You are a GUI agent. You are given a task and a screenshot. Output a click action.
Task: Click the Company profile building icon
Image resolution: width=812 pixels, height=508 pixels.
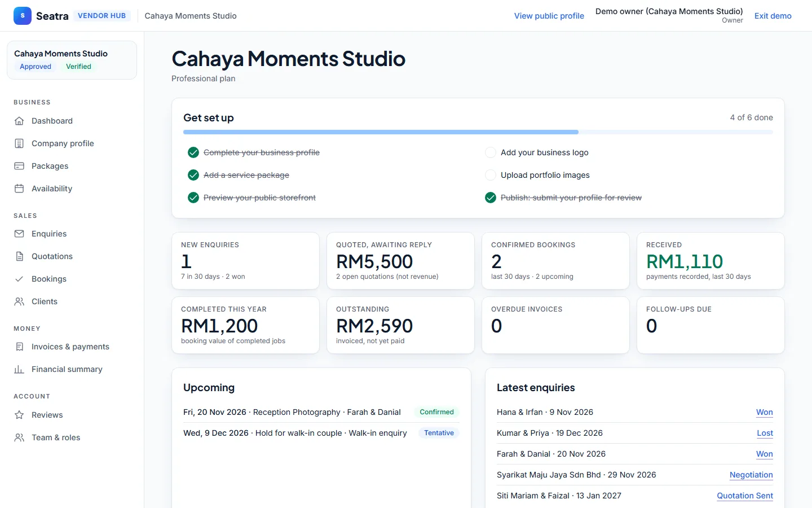[x=19, y=143]
